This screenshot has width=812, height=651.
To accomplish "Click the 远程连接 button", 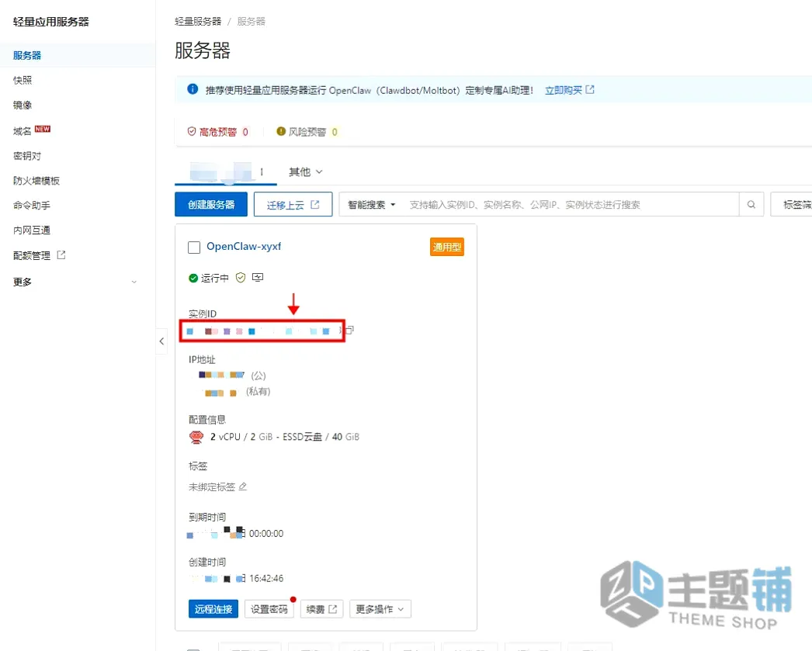I will pyautogui.click(x=213, y=609).
